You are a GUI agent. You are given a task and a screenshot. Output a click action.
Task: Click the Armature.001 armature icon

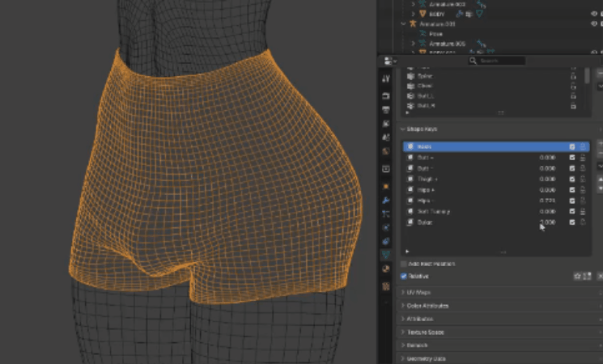[413, 23]
